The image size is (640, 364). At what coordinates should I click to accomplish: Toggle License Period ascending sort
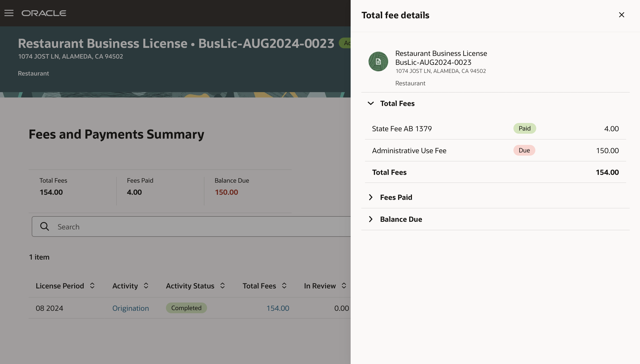tap(92, 285)
